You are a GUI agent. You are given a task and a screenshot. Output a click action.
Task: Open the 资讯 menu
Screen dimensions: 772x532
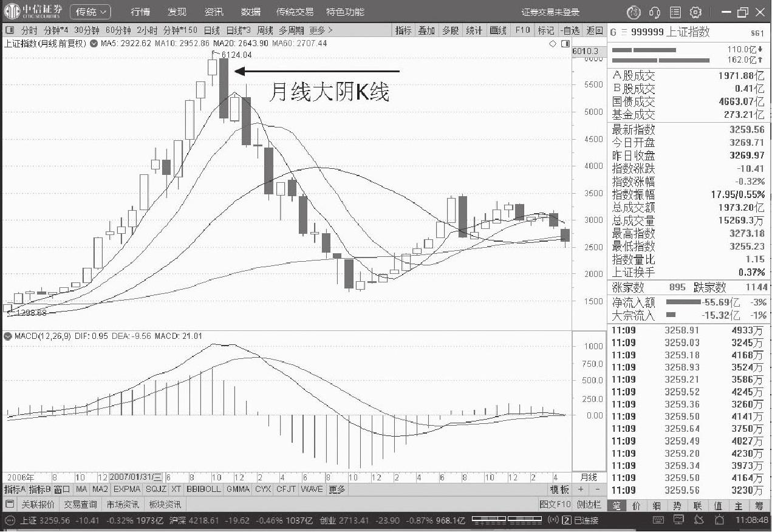tap(213, 12)
